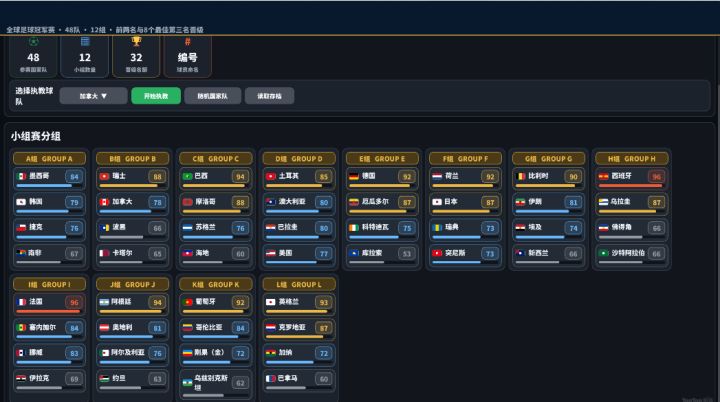Click the 卡塔尔 flag in Group B
The image size is (720, 402).
coord(105,253)
